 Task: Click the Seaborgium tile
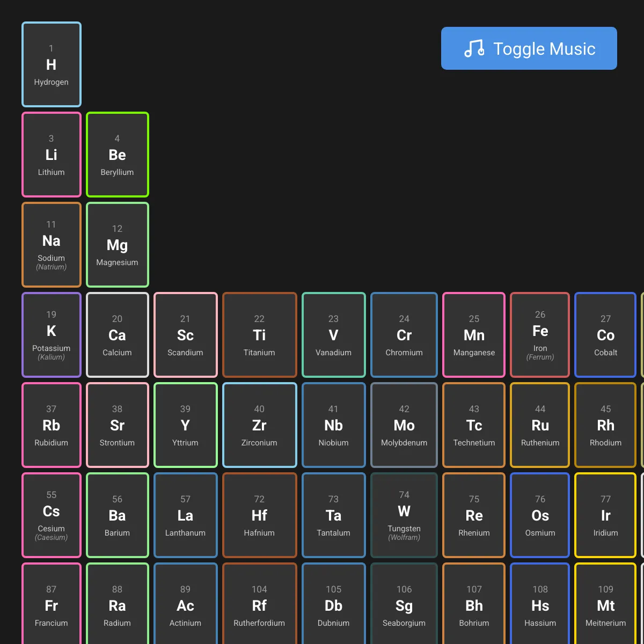click(404, 604)
